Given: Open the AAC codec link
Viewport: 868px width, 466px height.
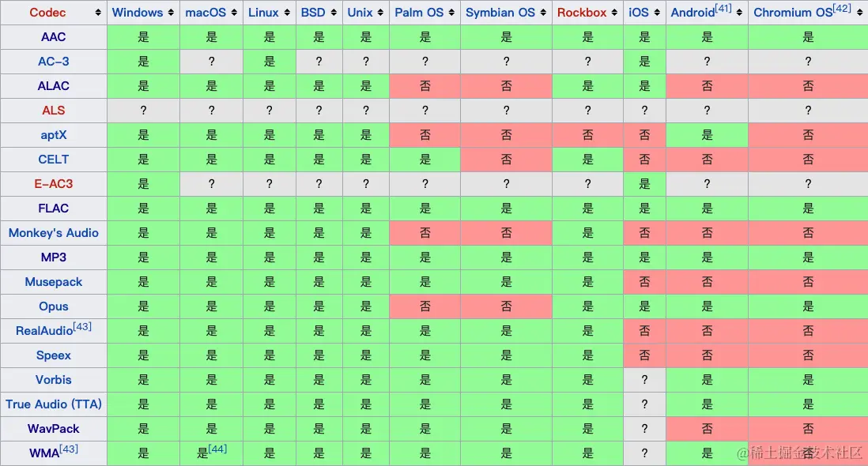Looking at the screenshot, I should coord(53,37).
